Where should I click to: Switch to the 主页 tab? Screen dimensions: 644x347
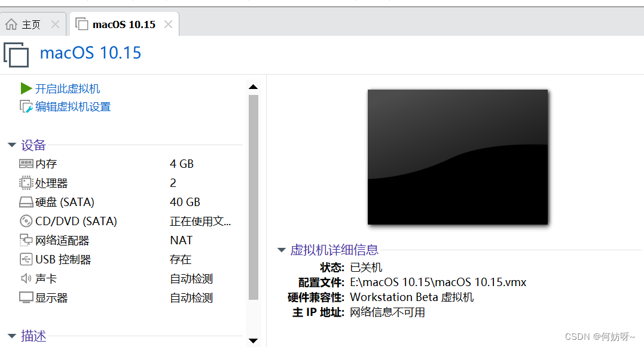point(33,24)
